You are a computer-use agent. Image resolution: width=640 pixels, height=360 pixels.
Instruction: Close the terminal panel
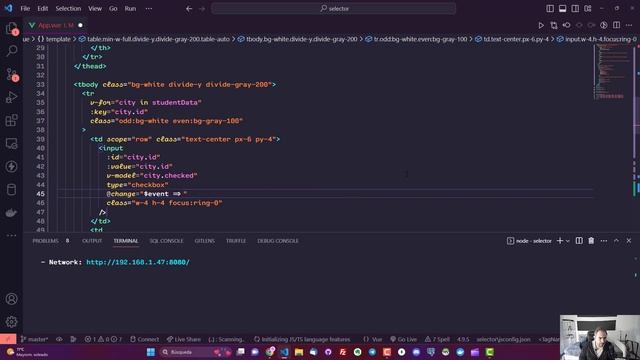629,241
